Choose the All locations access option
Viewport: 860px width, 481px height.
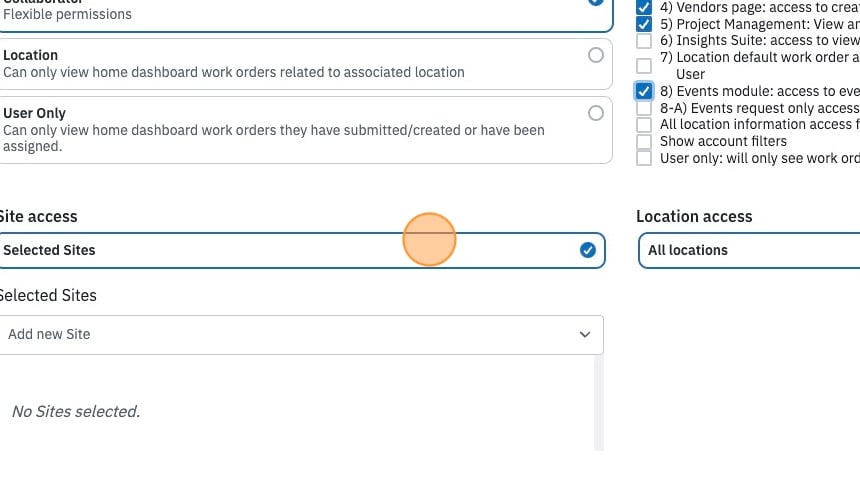pos(749,251)
